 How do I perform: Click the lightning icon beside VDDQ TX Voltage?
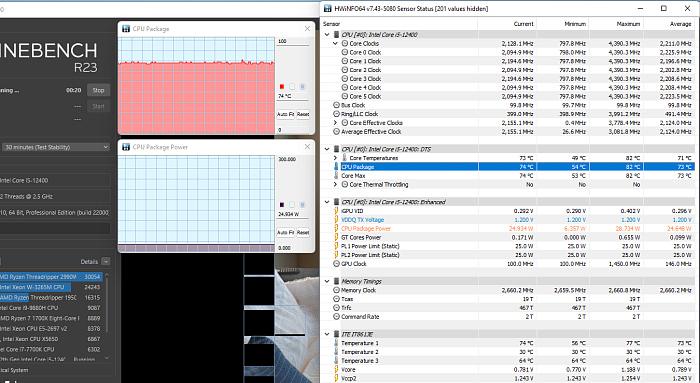(x=336, y=220)
